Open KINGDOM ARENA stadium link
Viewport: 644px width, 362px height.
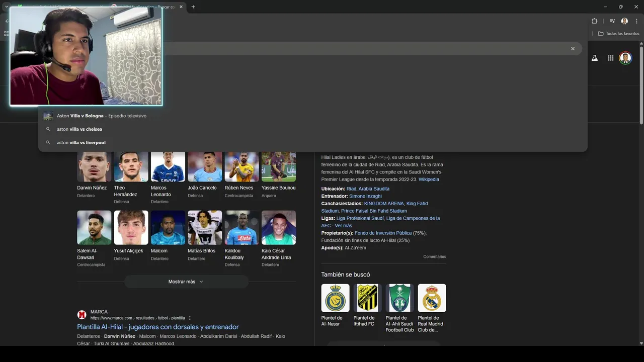coord(384,204)
